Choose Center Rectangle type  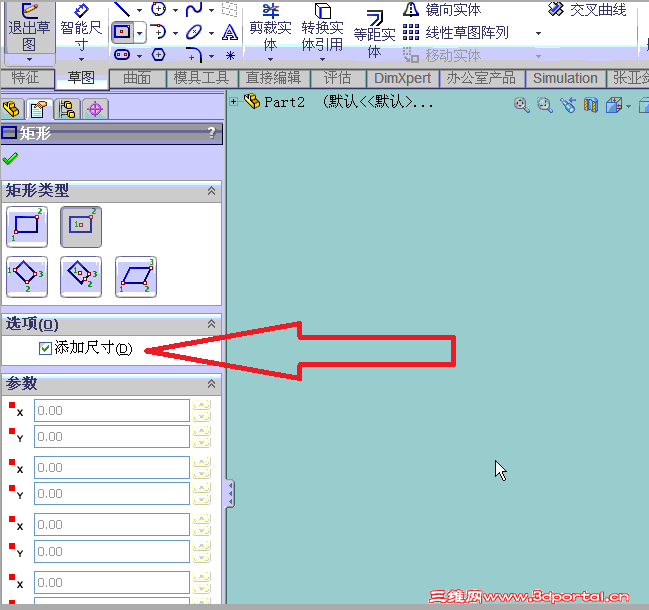point(81,227)
